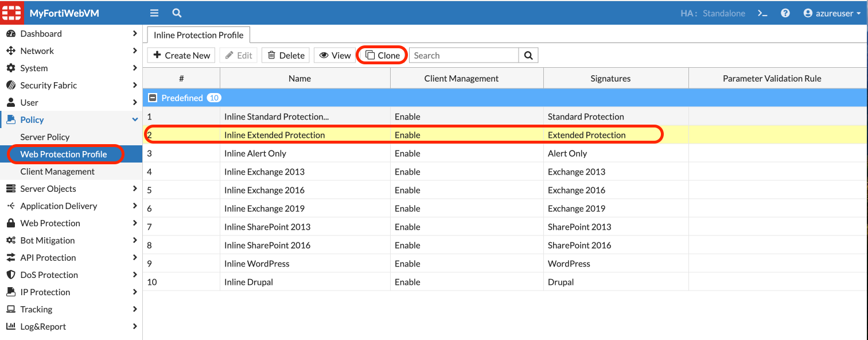Select the Inline Standard Protection... row
Screen dimensions: 868x340
[x=505, y=117]
